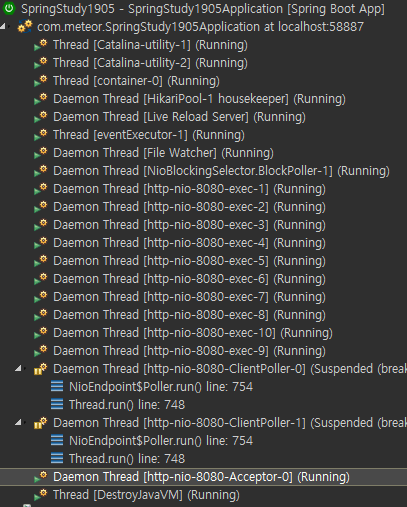This screenshot has width=407, height=507.
Task: Click the thread icon for DestroyJavaVM
Action: pos(41,495)
